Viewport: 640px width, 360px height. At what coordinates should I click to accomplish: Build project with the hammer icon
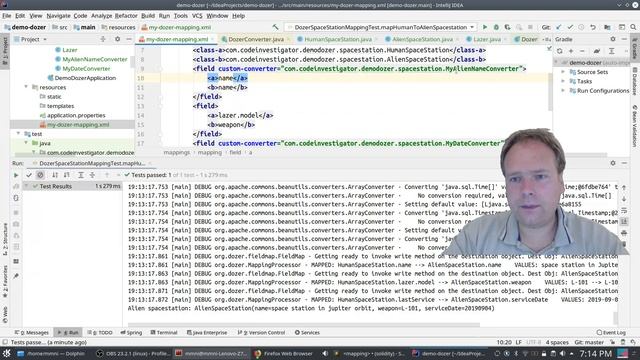pyautogui.click(x=276, y=27)
